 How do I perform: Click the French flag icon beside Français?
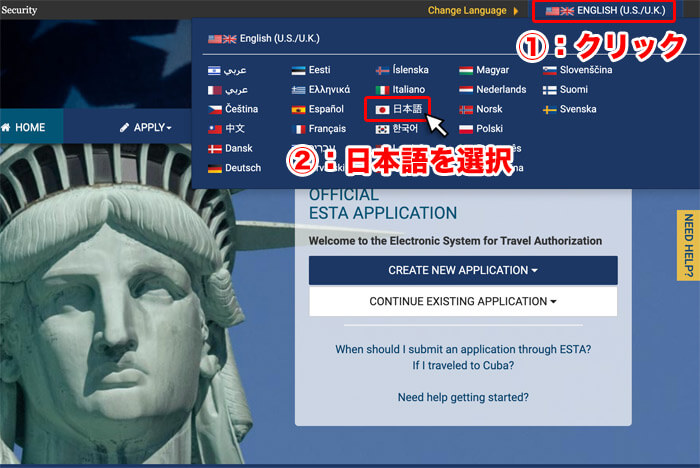(298, 129)
